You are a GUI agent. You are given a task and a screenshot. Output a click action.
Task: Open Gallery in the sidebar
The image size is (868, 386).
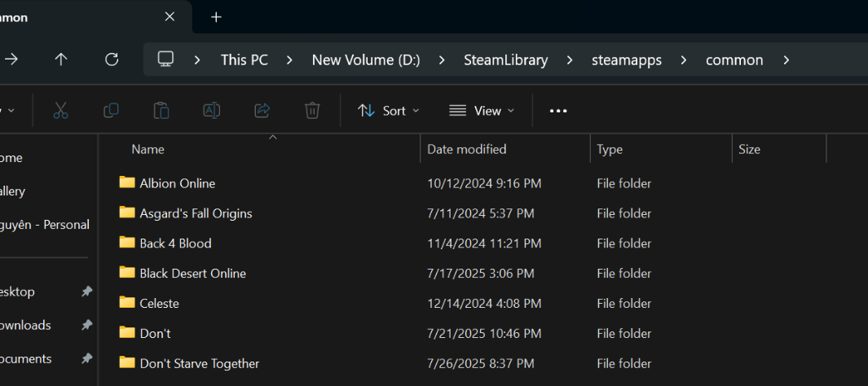point(12,191)
